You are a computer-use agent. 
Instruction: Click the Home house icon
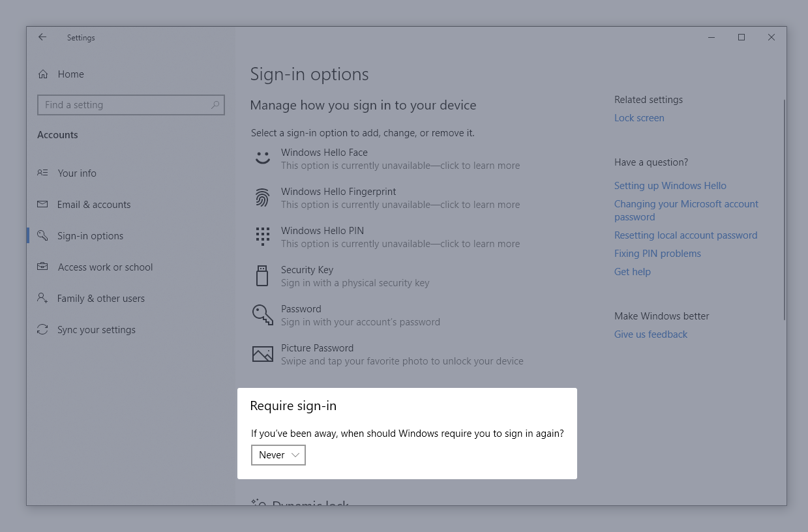43,74
